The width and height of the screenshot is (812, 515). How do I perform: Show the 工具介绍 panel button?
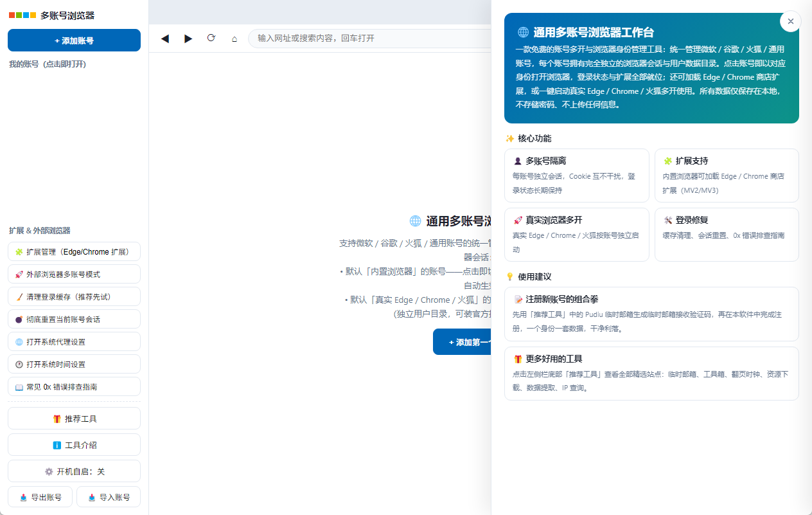(74, 445)
